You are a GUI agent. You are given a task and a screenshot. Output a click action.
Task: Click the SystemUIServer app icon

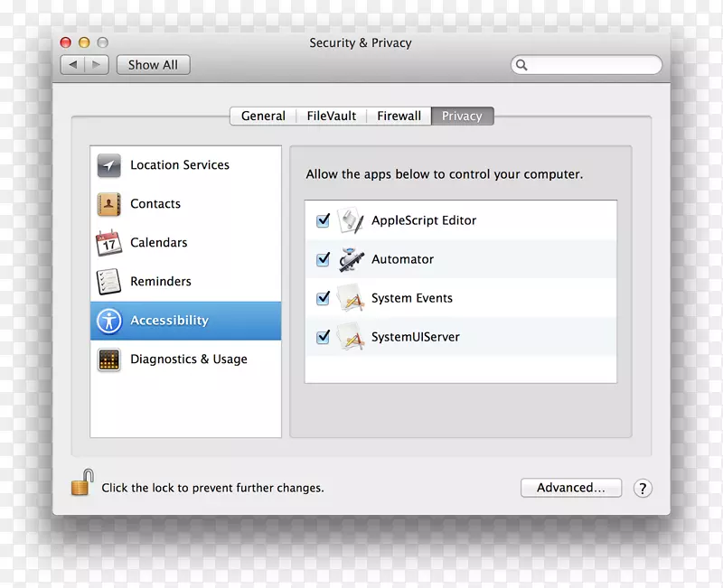352,337
